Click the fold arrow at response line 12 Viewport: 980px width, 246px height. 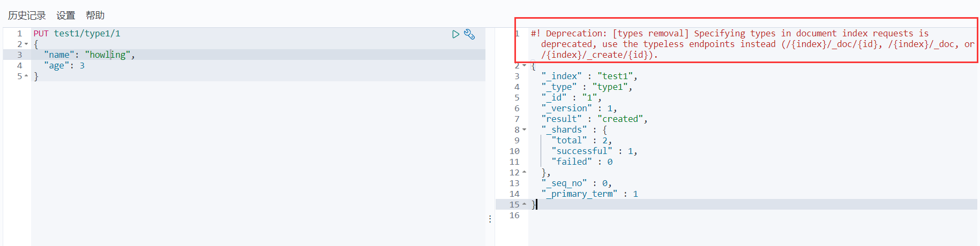tap(524, 172)
